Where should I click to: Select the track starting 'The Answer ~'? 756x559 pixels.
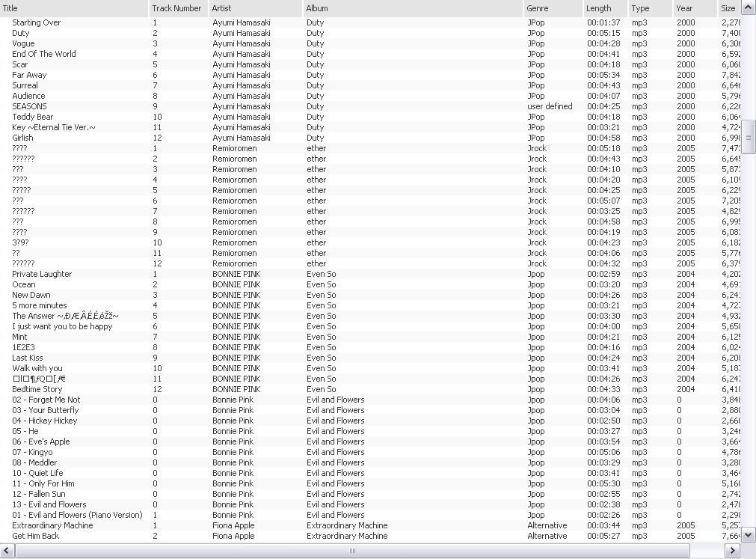point(65,316)
